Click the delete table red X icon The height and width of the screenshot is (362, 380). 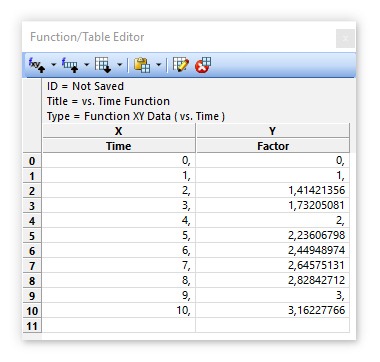203,65
